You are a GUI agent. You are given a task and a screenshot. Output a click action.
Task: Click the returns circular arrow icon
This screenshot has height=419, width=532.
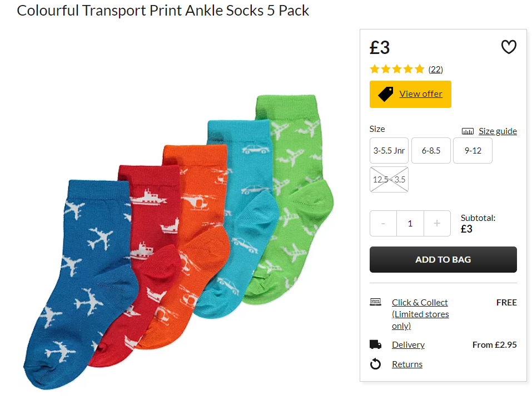pyautogui.click(x=375, y=364)
